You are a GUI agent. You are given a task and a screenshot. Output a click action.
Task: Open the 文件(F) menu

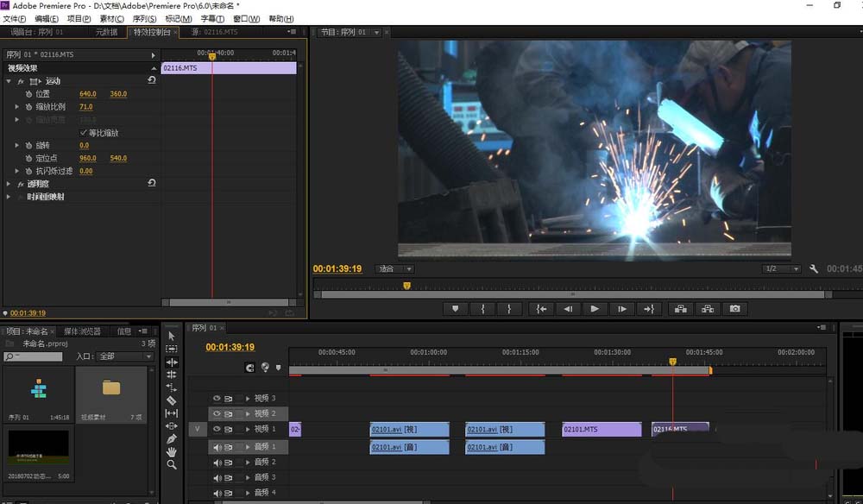click(x=15, y=19)
